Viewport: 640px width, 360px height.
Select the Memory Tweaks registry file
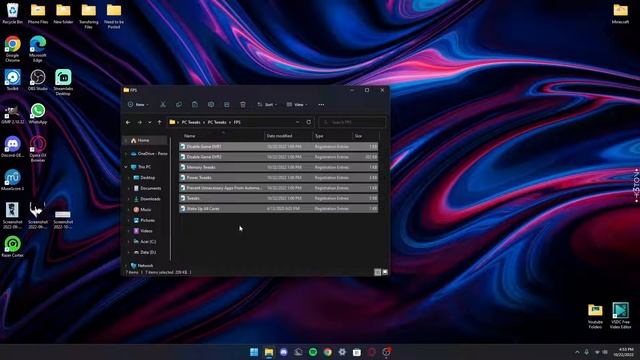pyautogui.click(x=279, y=167)
